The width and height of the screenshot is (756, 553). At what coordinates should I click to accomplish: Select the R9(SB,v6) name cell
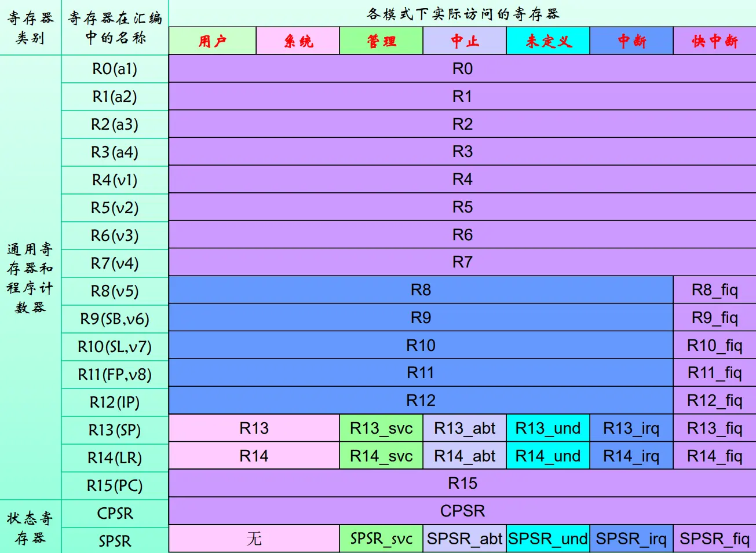[x=115, y=319]
